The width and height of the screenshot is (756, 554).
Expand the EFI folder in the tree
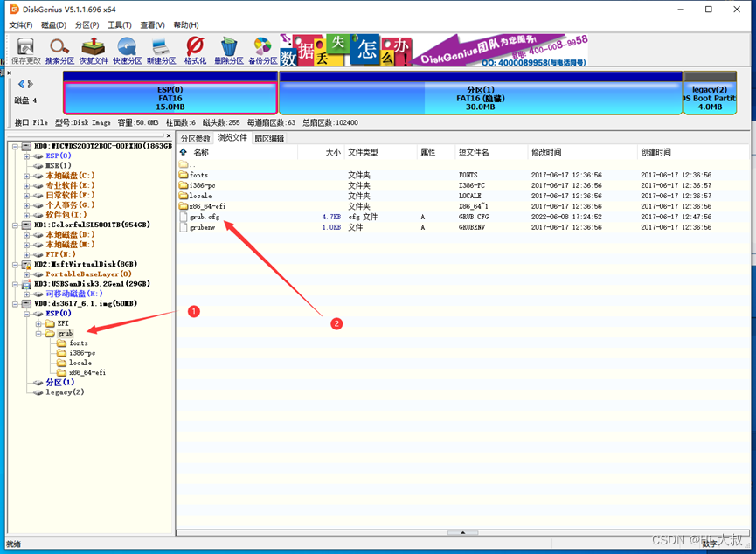tap(38, 324)
